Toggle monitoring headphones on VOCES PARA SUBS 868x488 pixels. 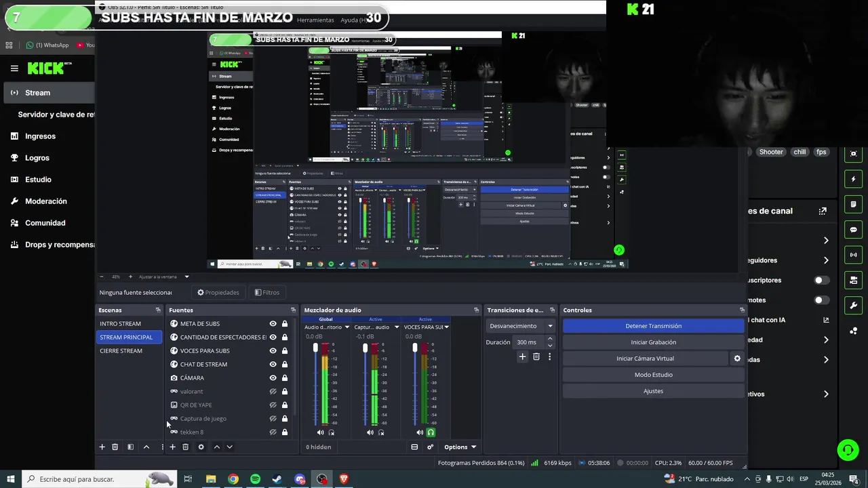[431, 432]
